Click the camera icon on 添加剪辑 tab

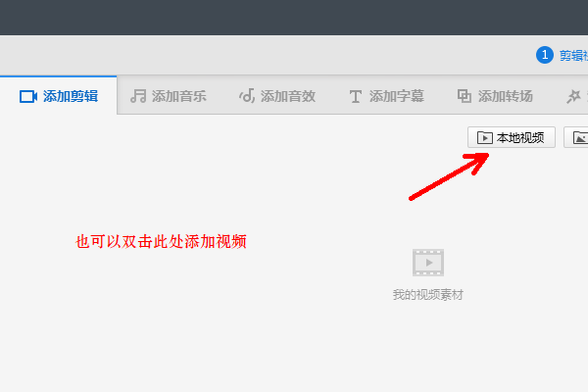point(28,96)
